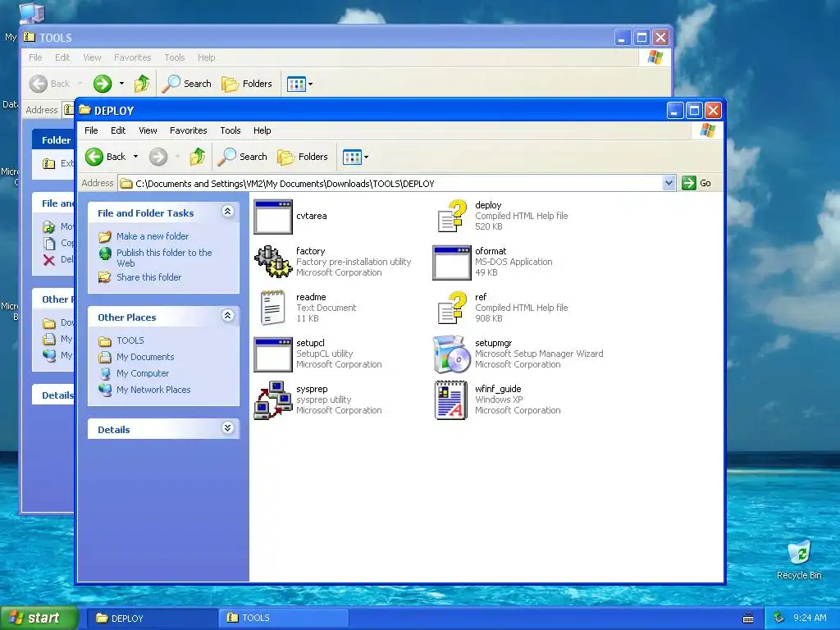This screenshot has width=840, height=630.
Task: Expand the address bar dropdown in DEPLOY
Action: (669, 183)
